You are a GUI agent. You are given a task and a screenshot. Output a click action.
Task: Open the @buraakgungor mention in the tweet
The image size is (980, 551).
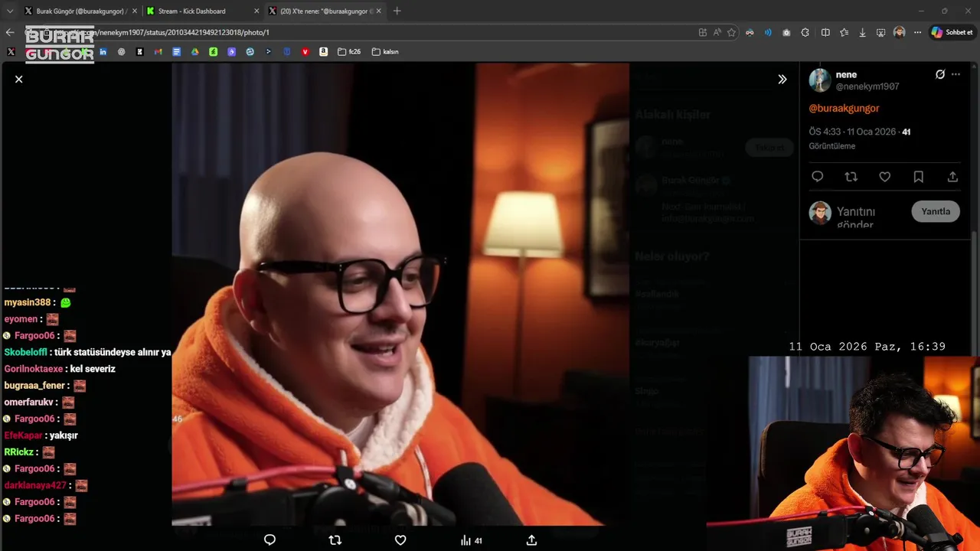tap(844, 108)
